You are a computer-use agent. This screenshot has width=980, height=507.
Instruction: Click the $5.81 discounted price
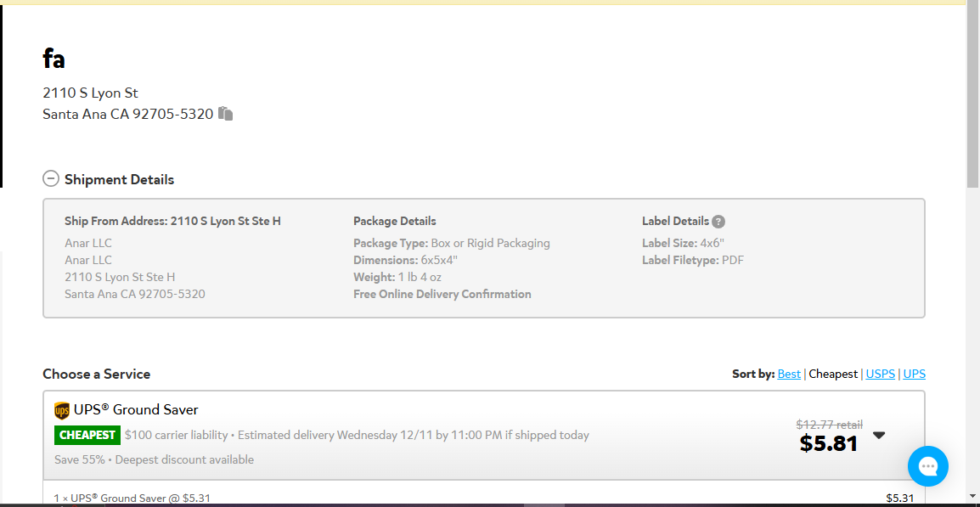pos(829,443)
